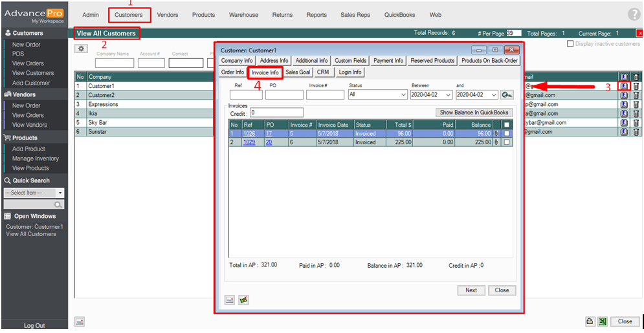Open the Reports menu
The image size is (644, 333).
click(x=316, y=15)
